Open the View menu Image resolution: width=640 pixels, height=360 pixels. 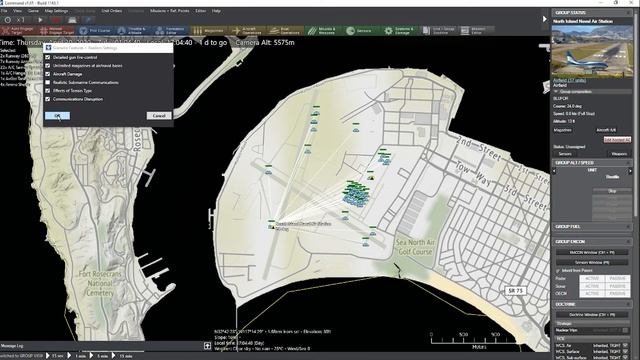(17, 11)
